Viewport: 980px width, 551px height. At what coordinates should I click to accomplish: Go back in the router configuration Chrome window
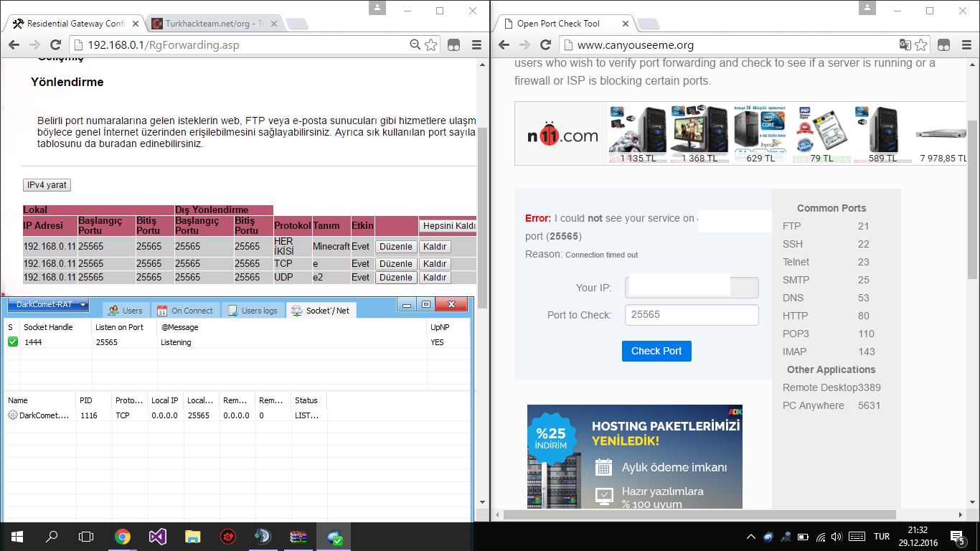coord(14,44)
